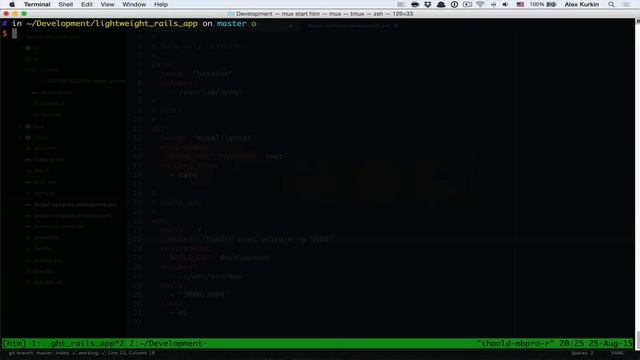Open the Alex Kurkin user menu
The height and width of the screenshot is (360, 640).
coord(582,4)
